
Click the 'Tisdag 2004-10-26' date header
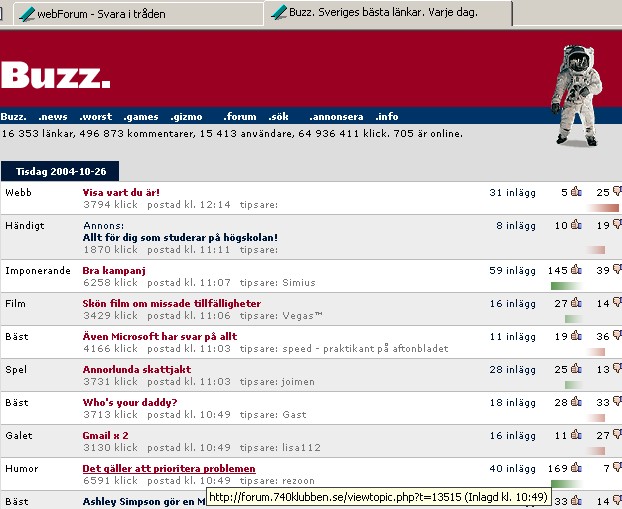60,171
